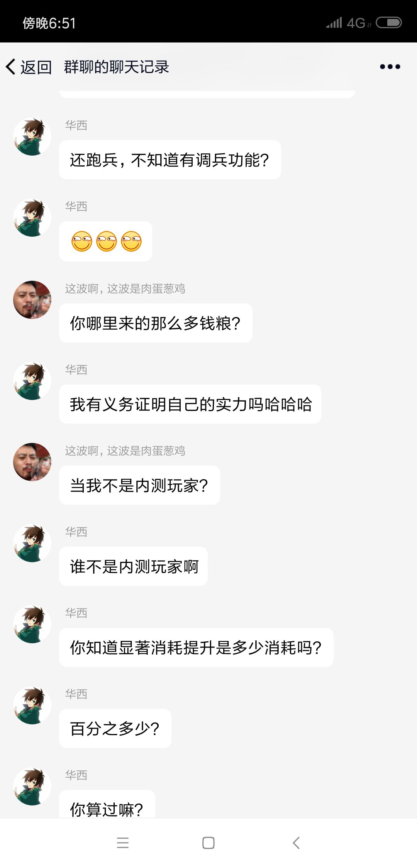This screenshot has height=868, width=417.
Task: Tap Android recent apps menu icon
Action: point(123,843)
